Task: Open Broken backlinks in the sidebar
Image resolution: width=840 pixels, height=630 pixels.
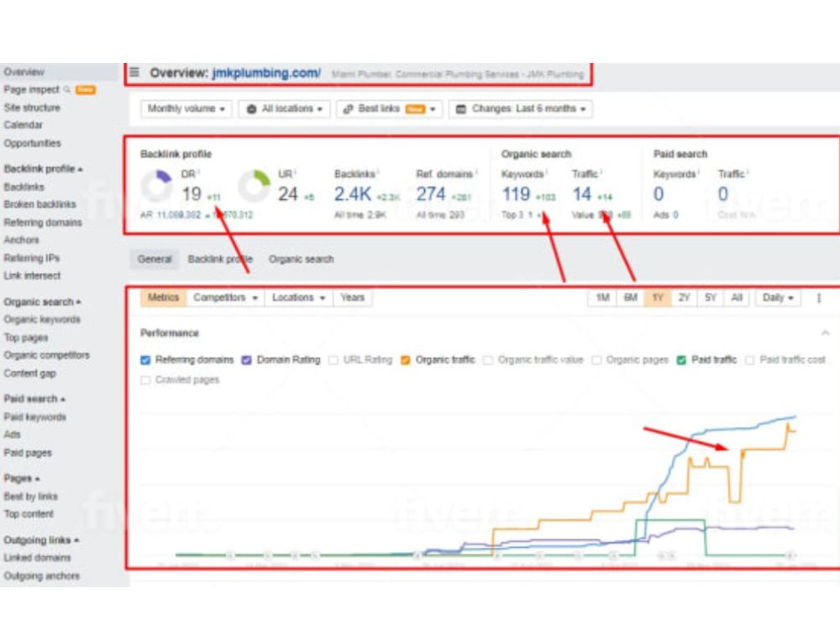Action: click(x=40, y=204)
